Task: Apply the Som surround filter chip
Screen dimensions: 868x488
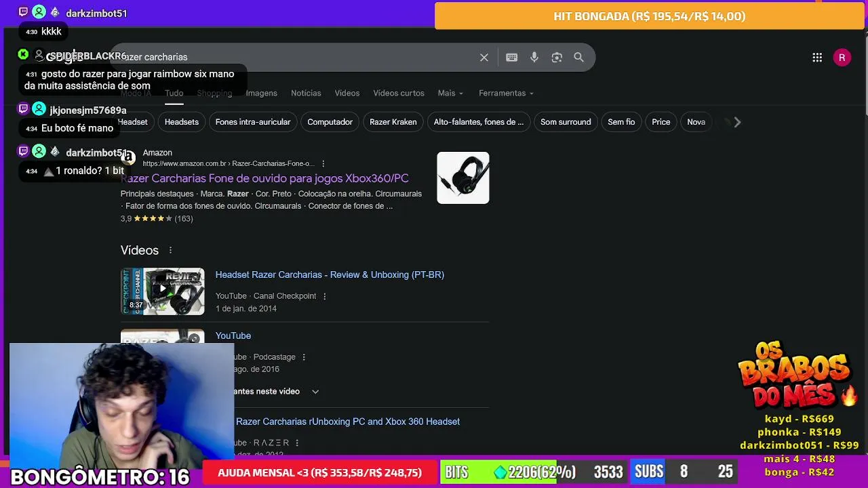Action: [x=566, y=122]
